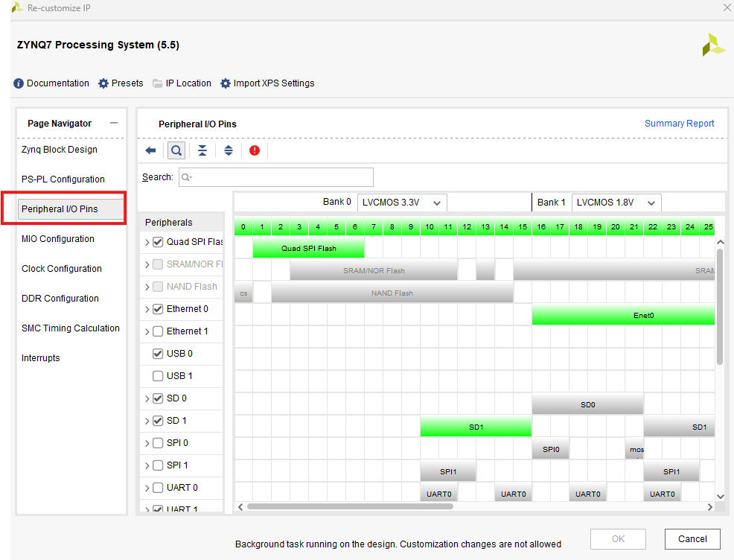Click the magnifier icon inside search box
This screenshot has width=734, height=560.
[186, 177]
